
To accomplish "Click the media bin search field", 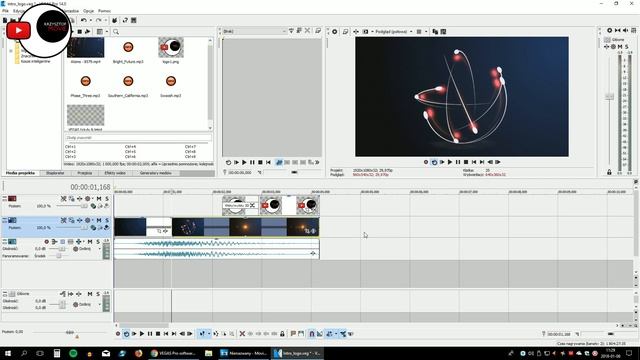I will click(138, 138).
